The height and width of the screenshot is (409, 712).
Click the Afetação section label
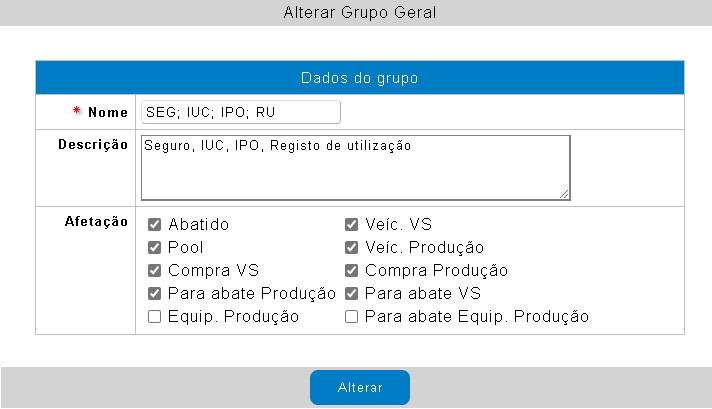tap(96, 222)
